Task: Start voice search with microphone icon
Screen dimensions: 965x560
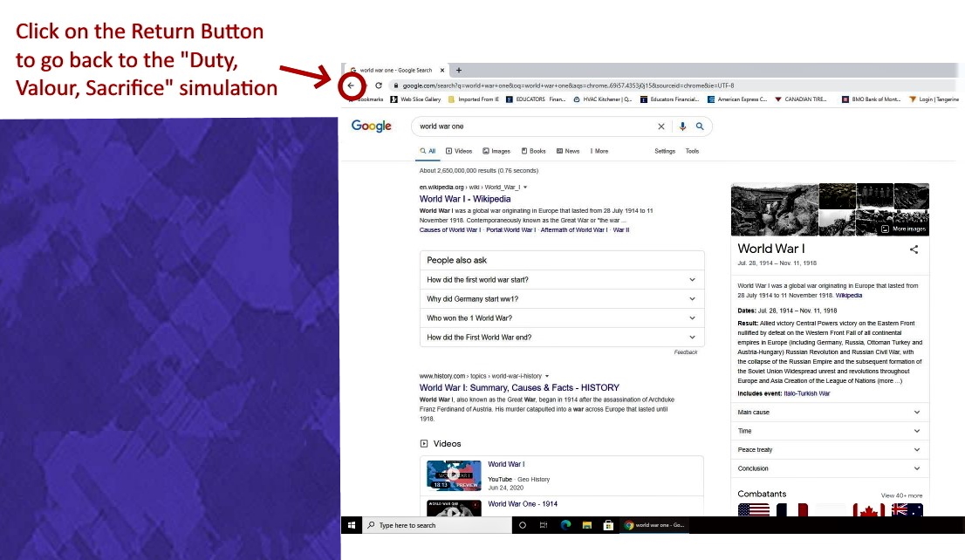Action: tap(682, 126)
